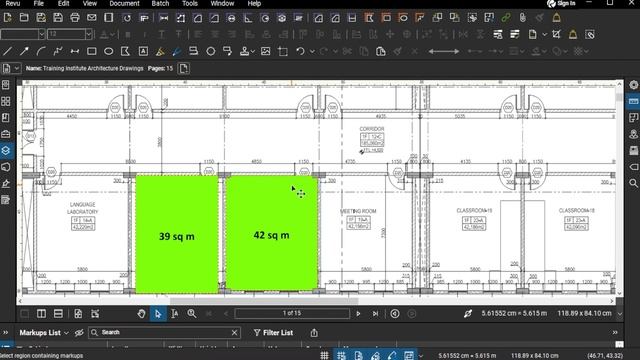Toggle grid display in status bar
This screenshot has height=360, width=640.
[324, 356]
